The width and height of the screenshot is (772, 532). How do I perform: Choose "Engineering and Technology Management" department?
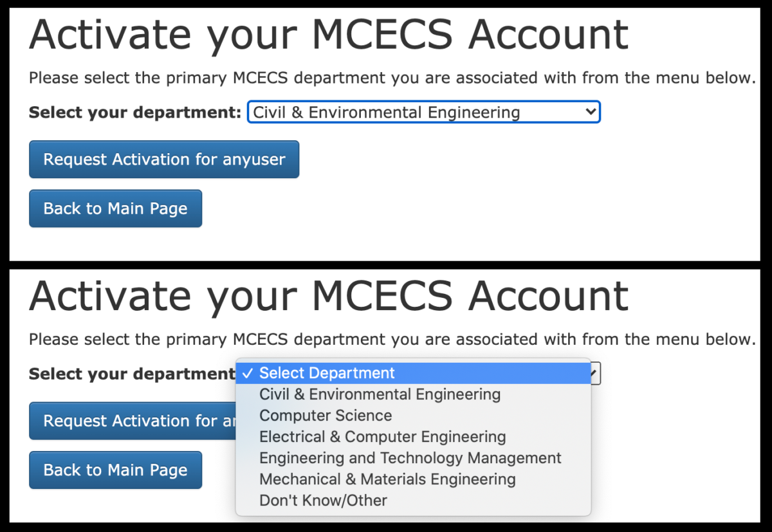point(409,457)
